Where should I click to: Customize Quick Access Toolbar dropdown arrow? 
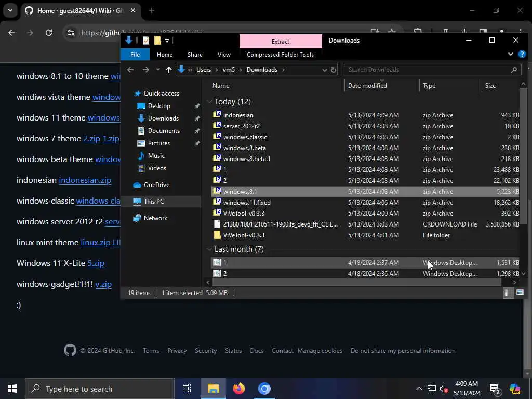(167, 41)
